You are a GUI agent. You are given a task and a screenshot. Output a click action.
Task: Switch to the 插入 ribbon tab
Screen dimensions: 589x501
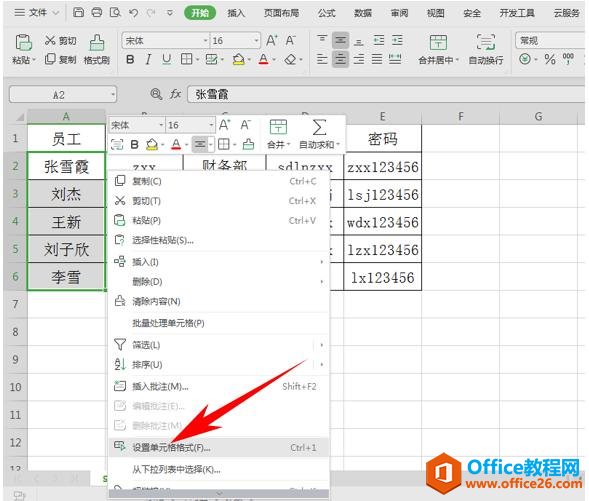coord(236,13)
